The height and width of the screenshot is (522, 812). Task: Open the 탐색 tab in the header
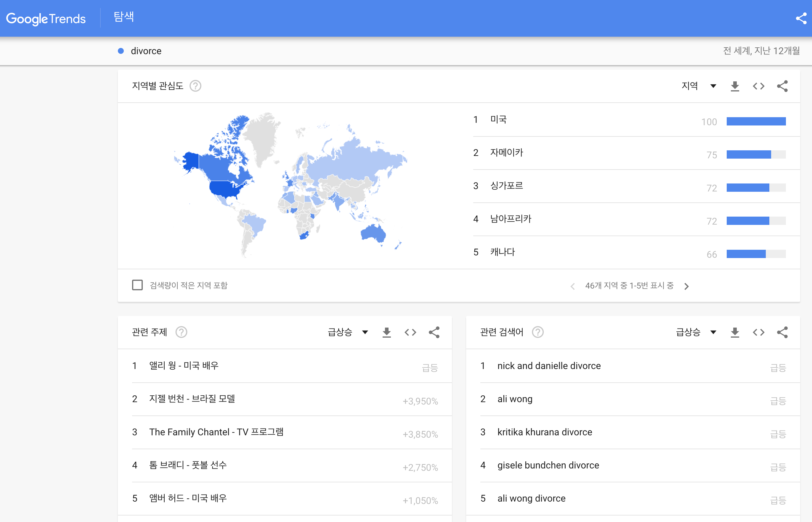[x=123, y=17]
